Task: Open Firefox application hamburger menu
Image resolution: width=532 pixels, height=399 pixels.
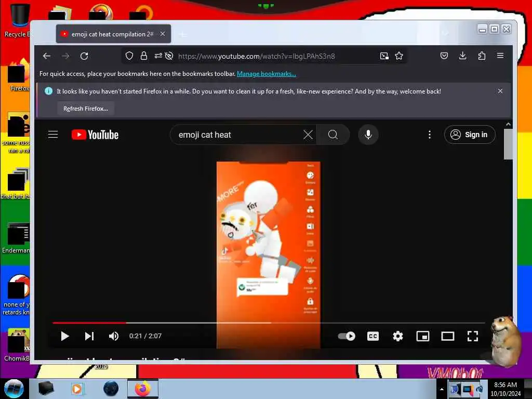Action: pyautogui.click(x=500, y=56)
